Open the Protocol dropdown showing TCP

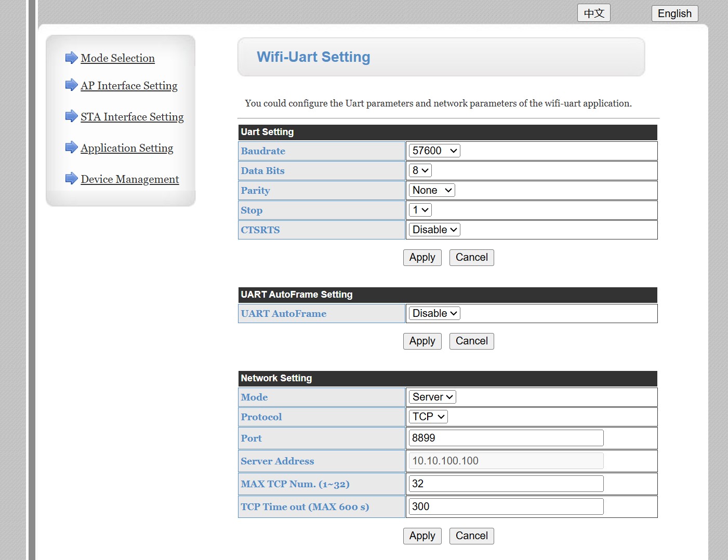click(428, 417)
